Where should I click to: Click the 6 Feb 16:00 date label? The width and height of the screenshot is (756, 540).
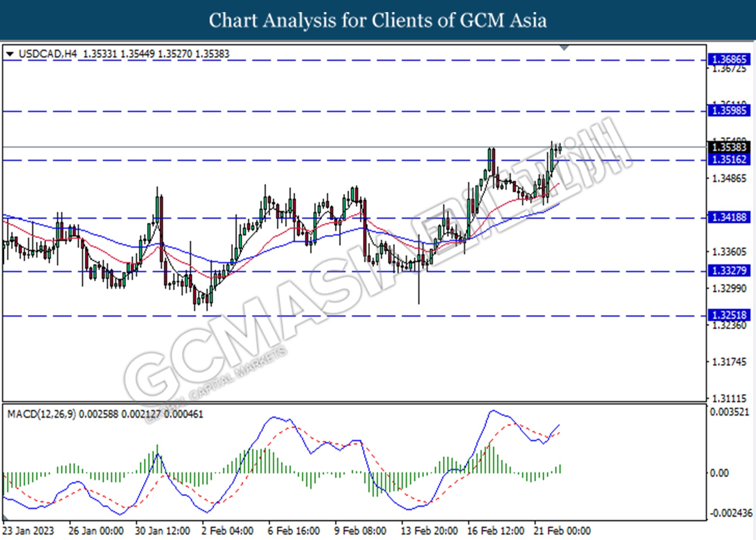coord(294,531)
